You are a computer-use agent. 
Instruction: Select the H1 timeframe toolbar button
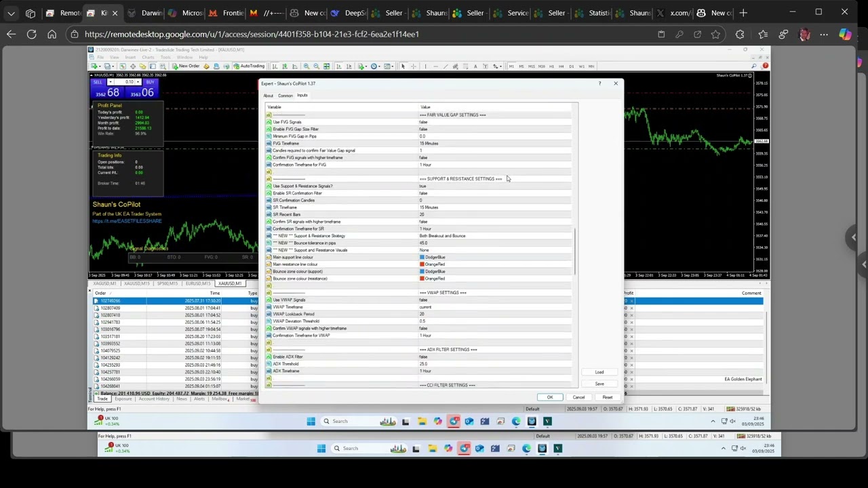551,66
